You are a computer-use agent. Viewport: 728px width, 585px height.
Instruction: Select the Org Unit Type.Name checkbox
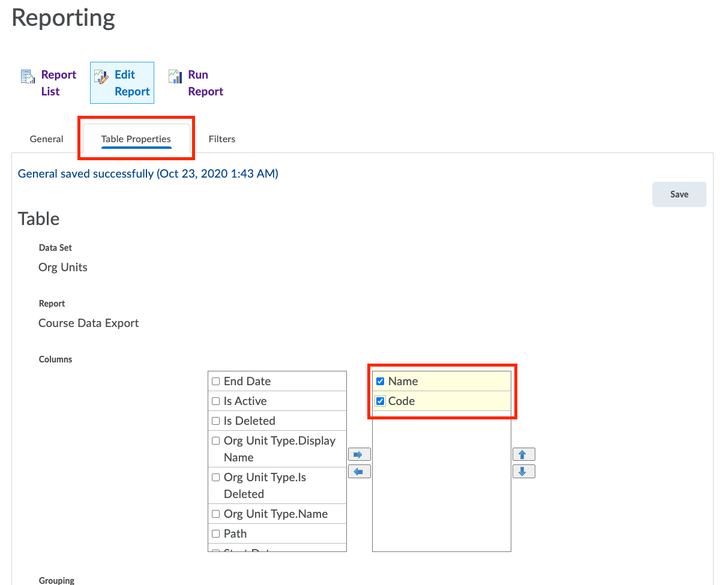click(x=216, y=514)
